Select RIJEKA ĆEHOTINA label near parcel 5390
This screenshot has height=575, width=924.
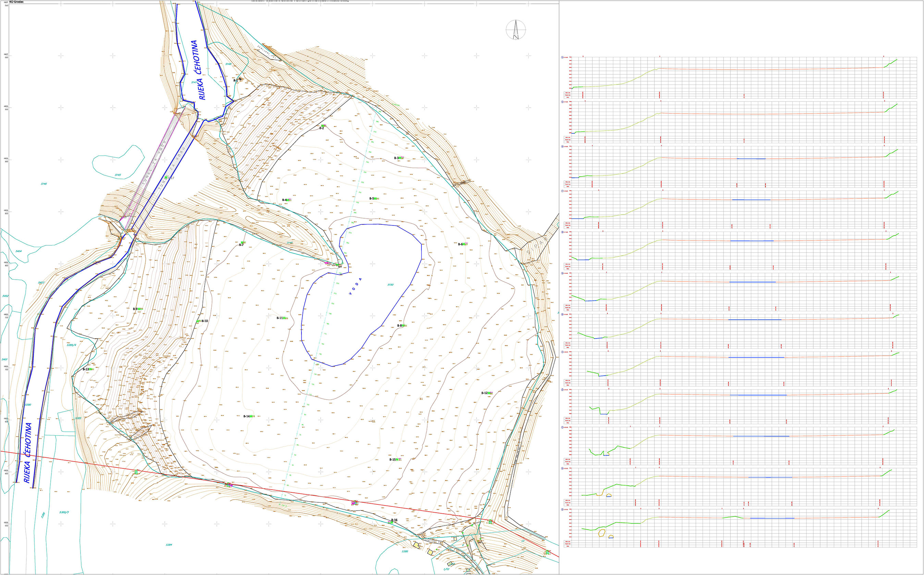(28, 453)
